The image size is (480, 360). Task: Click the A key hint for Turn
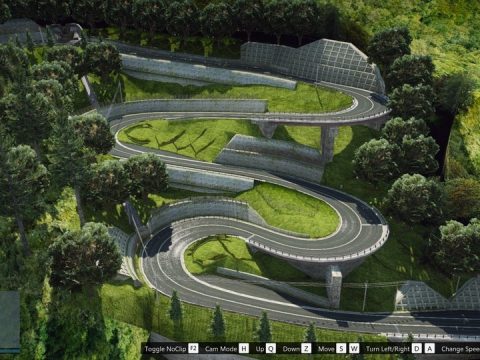[430, 349]
